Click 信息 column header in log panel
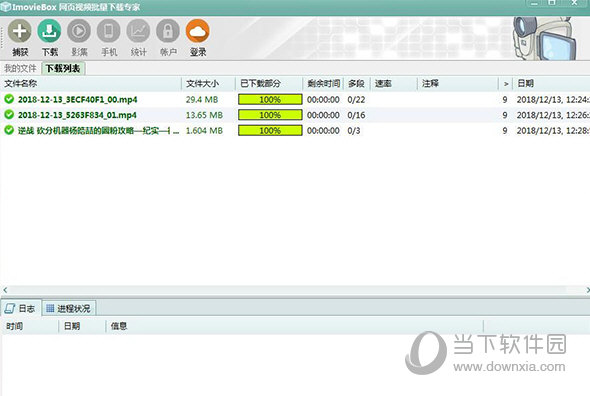The width and height of the screenshot is (590, 396). tap(294, 326)
